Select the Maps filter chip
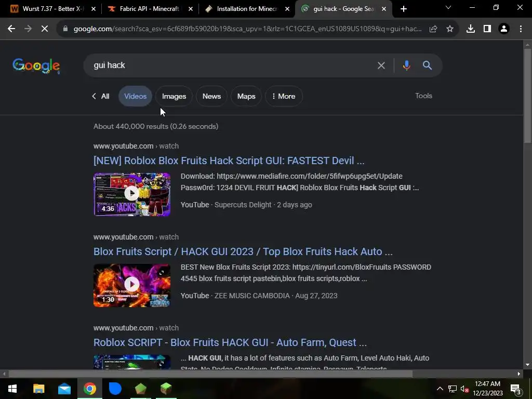The width and height of the screenshot is (532, 399). pyautogui.click(x=246, y=96)
